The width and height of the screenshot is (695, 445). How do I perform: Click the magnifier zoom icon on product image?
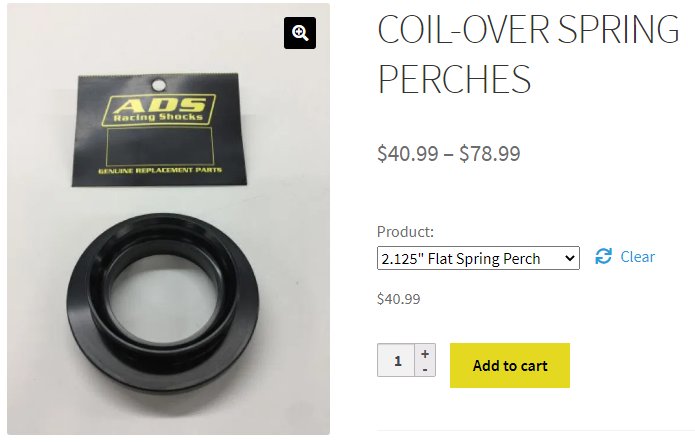click(300, 33)
